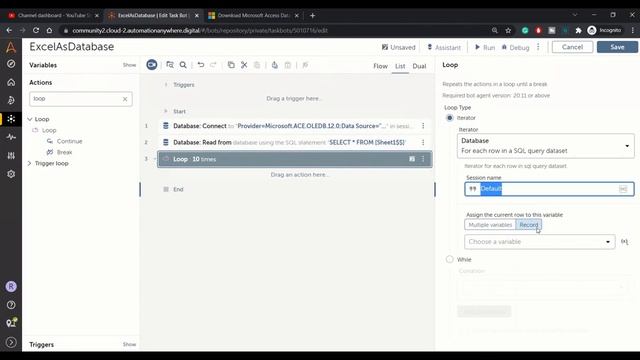The width and height of the screenshot is (640, 360).
Task: Go to Home in left sidebar
Action: point(11,82)
